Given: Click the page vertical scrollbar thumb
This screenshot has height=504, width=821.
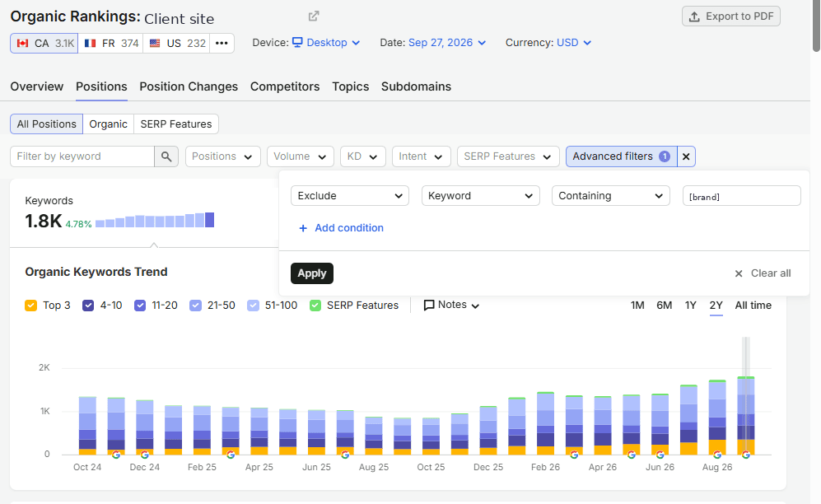Looking at the screenshot, I should click(816, 26).
